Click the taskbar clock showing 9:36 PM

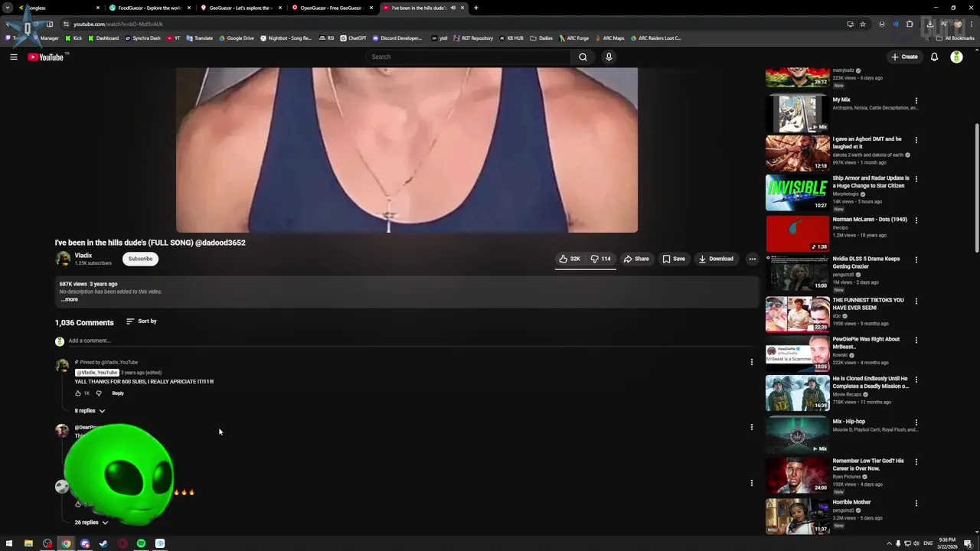pos(947,543)
